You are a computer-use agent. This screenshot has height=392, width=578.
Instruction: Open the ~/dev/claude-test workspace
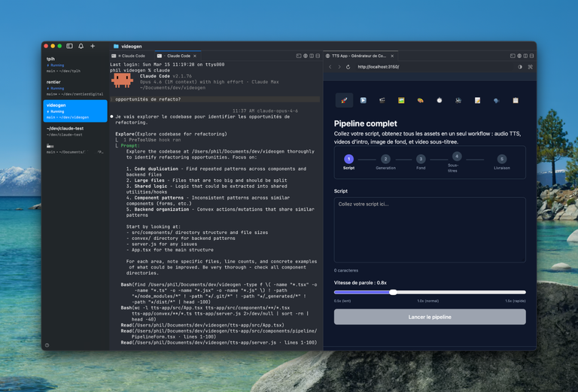[x=75, y=131]
